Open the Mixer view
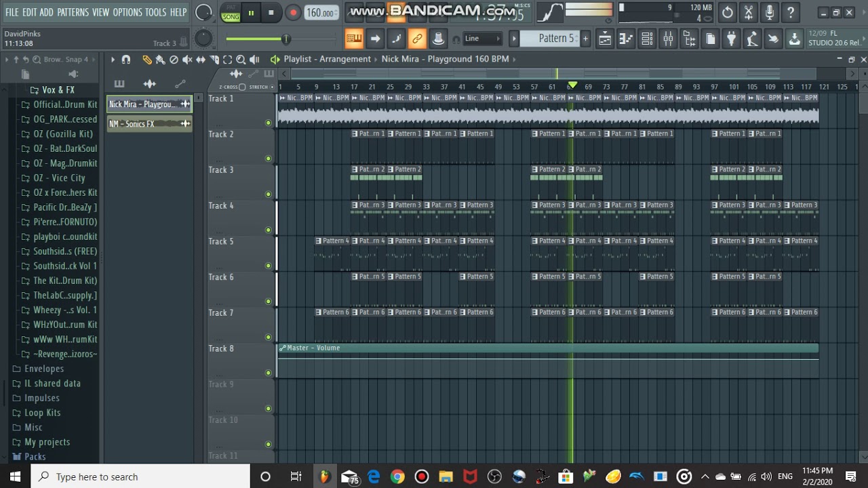Image resolution: width=868 pixels, height=488 pixels. click(668, 39)
